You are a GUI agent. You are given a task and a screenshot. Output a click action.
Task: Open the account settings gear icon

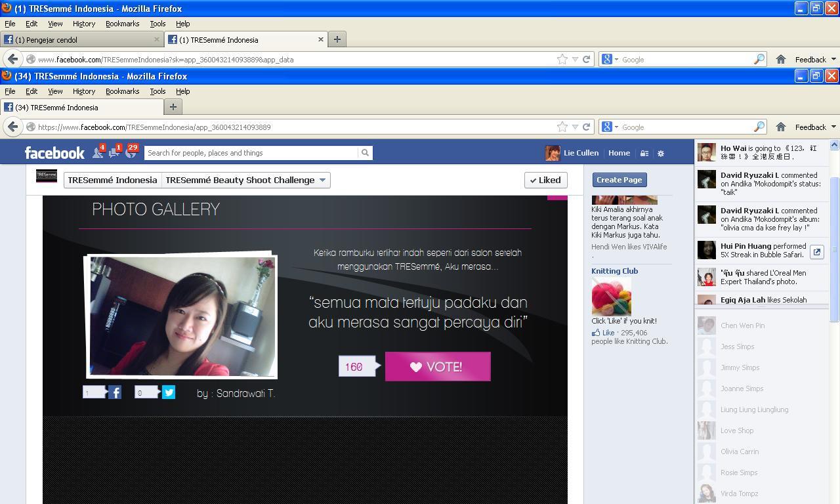click(x=661, y=153)
